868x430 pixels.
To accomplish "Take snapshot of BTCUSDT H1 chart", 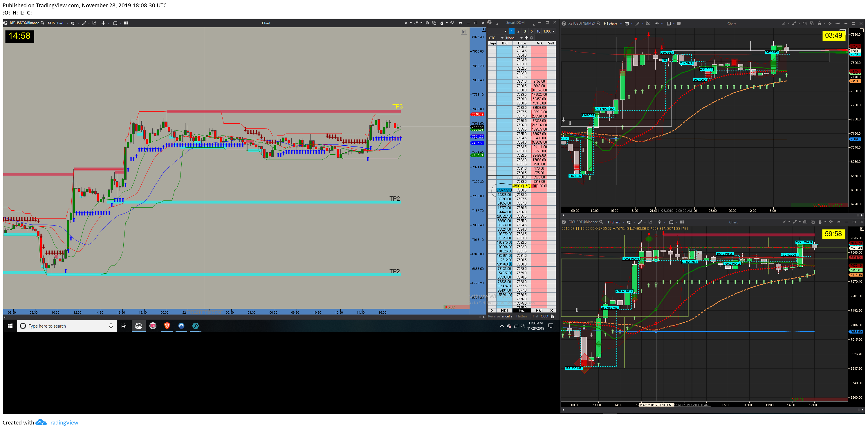I will pyautogui.click(x=805, y=222).
